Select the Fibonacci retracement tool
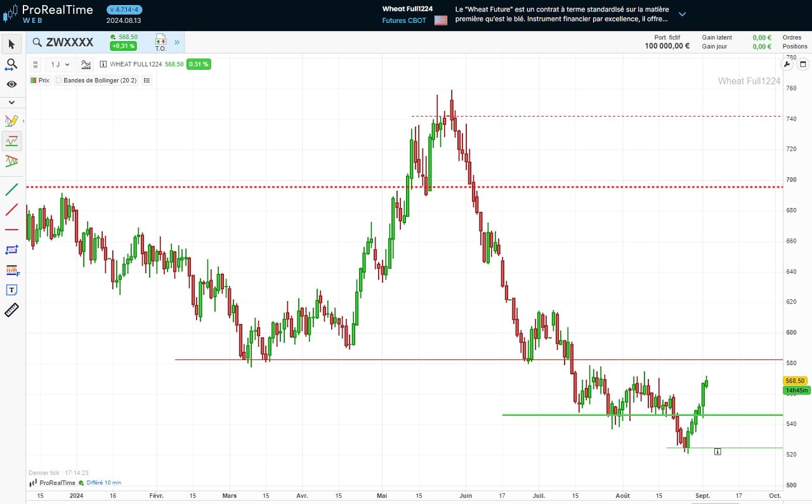 click(x=11, y=270)
